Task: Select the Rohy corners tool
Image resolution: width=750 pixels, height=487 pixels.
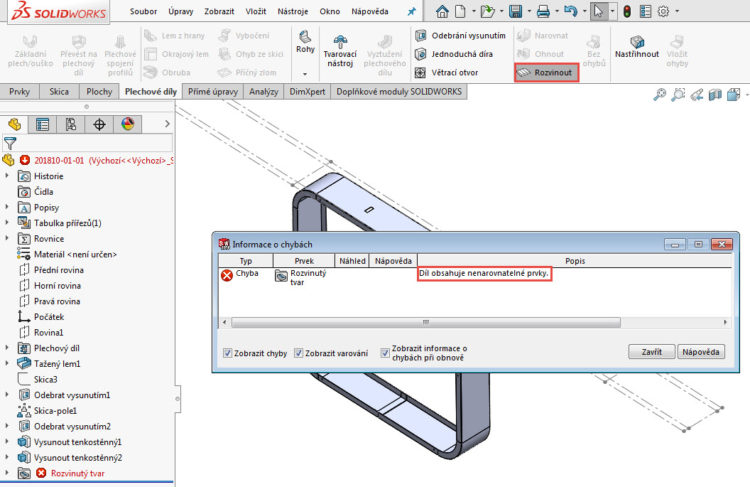Action: click(x=305, y=42)
